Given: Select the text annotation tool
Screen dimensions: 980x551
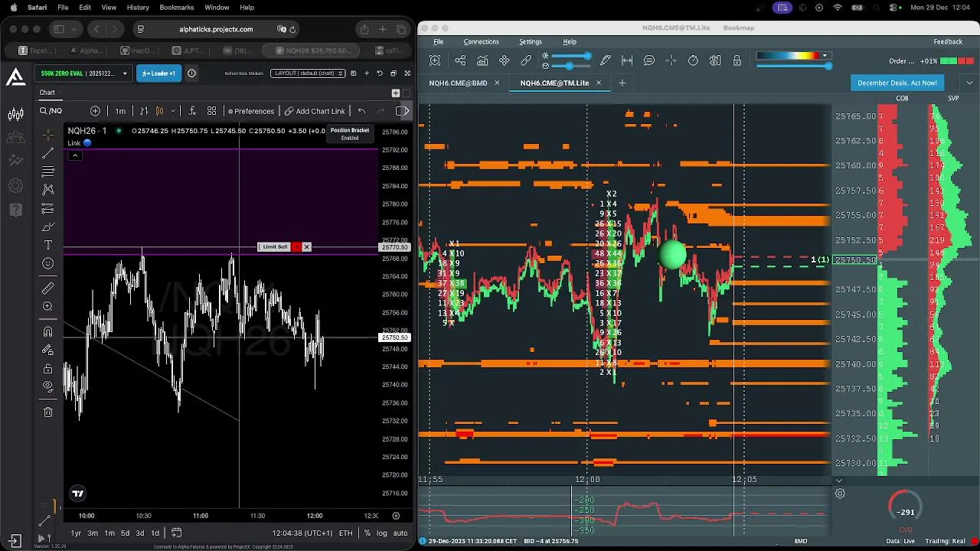Looking at the screenshot, I should click(47, 245).
